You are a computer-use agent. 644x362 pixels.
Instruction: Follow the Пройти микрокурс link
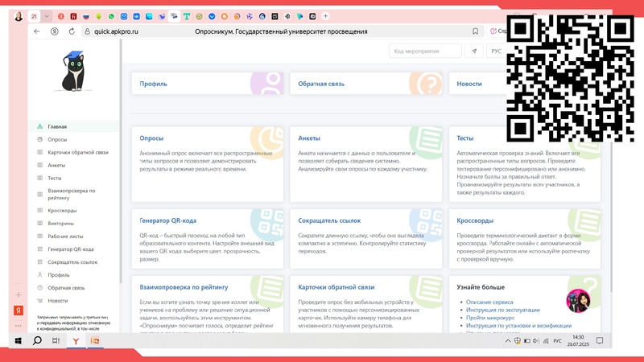pyautogui.click(x=490, y=318)
